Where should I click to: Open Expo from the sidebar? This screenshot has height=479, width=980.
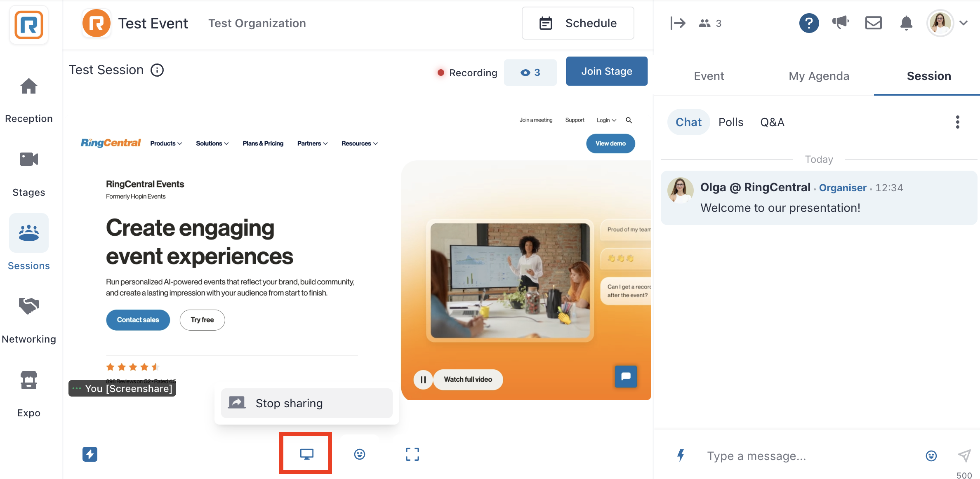(29, 394)
